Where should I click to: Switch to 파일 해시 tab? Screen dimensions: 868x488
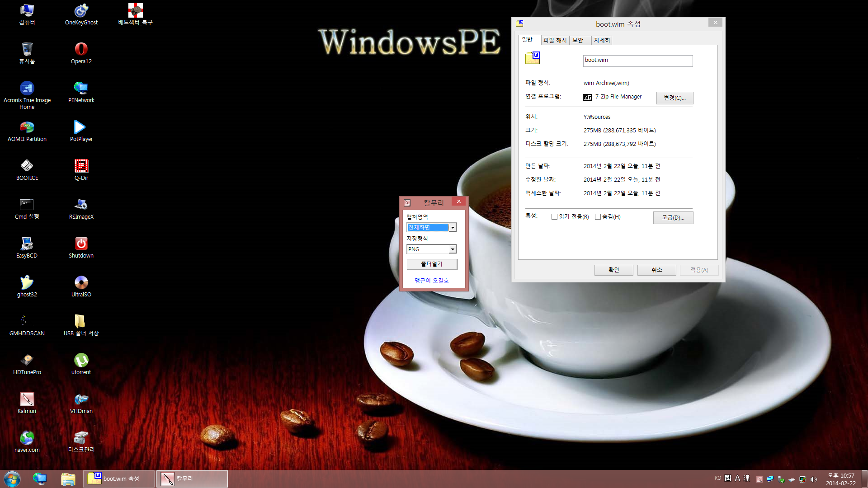click(555, 40)
